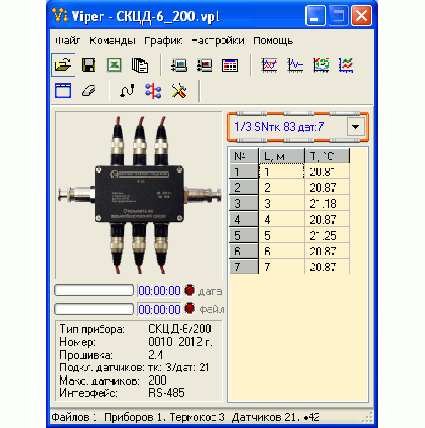Click the first progress bar beside дата timer

point(94,290)
